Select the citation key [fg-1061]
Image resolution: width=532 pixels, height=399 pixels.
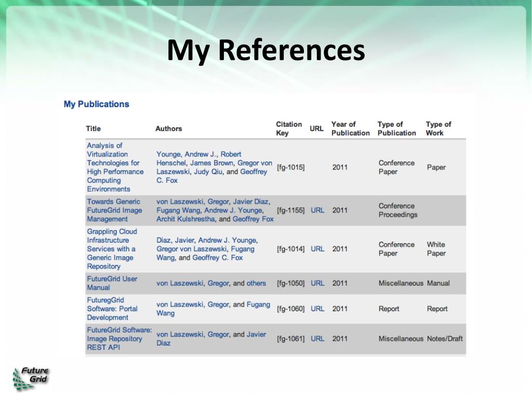click(291, 339)
